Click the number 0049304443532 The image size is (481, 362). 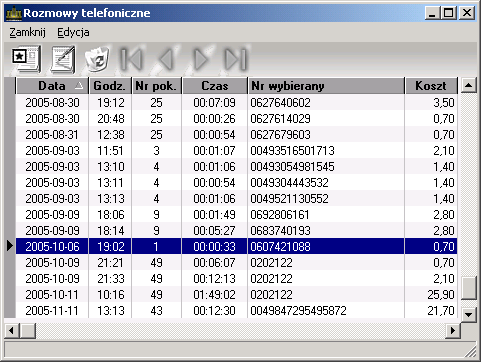pos(289,182)
